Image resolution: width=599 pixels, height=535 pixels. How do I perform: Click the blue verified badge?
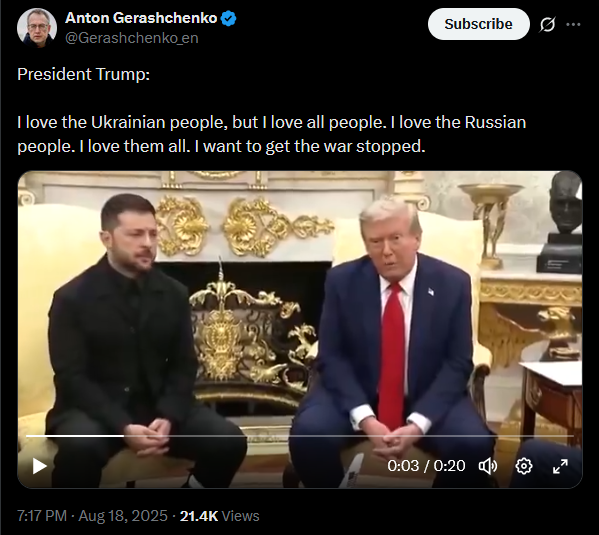click(228, 18)
